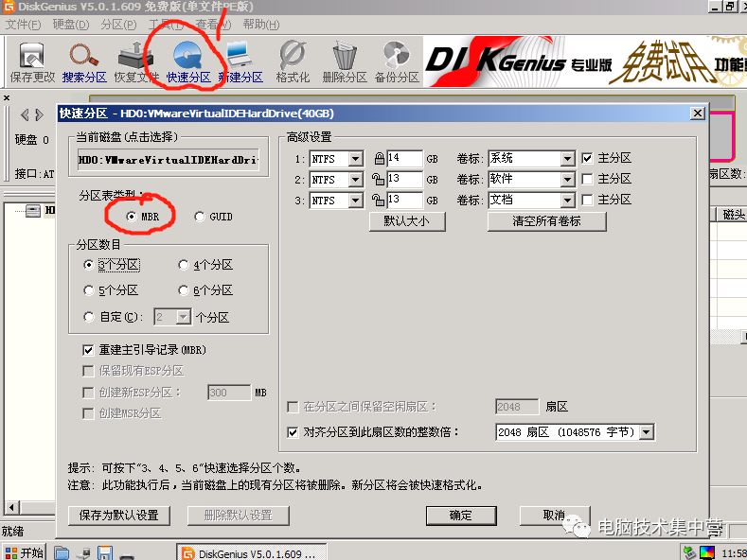Image resolution: width=747 pixels, height=560 pixels.
Task: Click the DiskGenius taskbar window button
Action: point(252,552)
